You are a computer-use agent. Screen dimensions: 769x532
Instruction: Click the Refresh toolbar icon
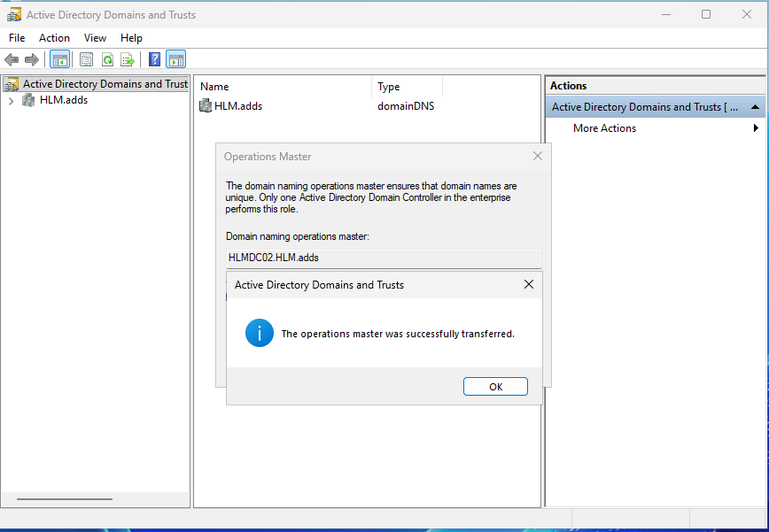pos(107,59)
